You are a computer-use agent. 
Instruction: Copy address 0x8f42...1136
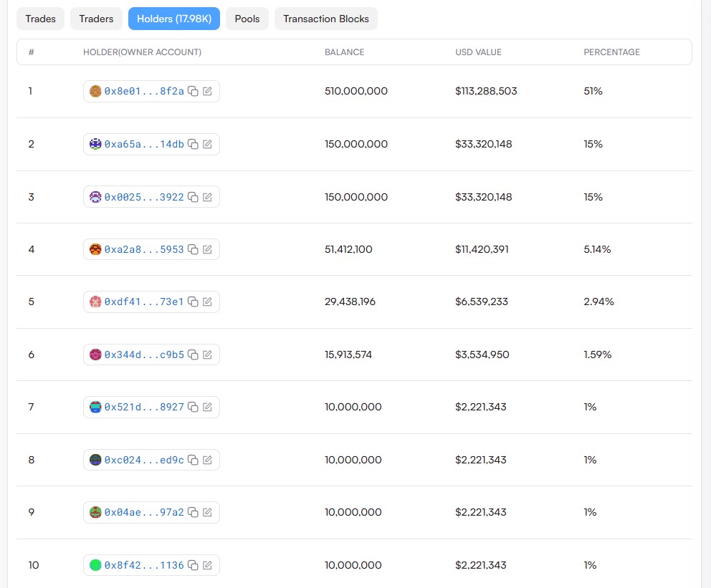tap(193, 565)
